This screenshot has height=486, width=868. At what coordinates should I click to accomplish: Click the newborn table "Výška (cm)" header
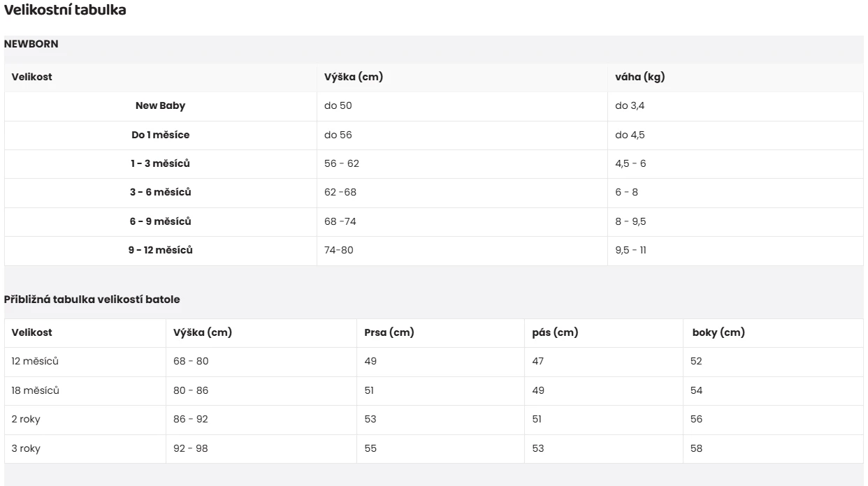pos(353,77)
